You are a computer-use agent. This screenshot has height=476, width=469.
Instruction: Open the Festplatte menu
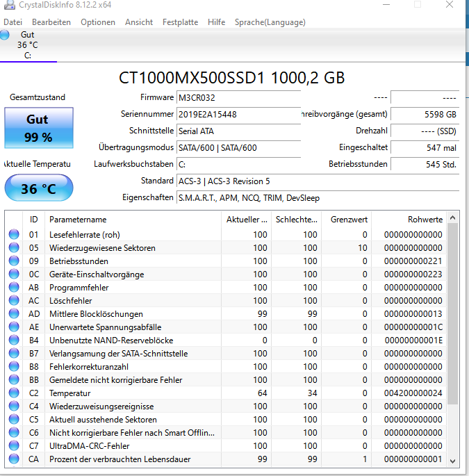[180, 22]
